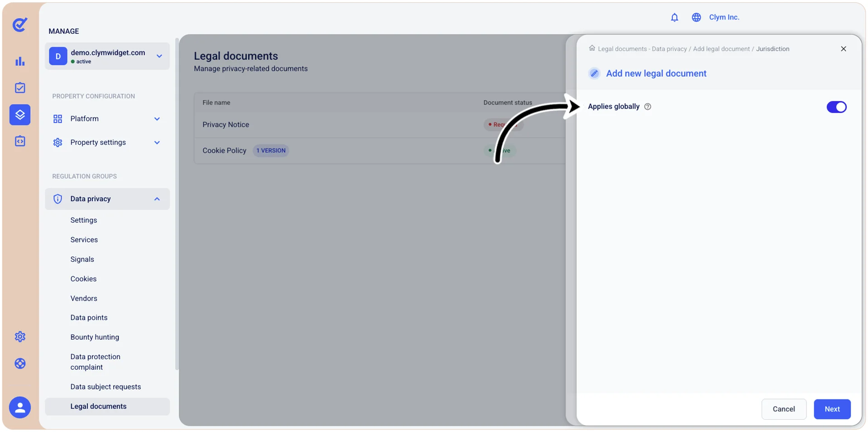Click the Cancel button
This screenshot has height=432, width=868.
pyautogui.click(x=784, y=409)
